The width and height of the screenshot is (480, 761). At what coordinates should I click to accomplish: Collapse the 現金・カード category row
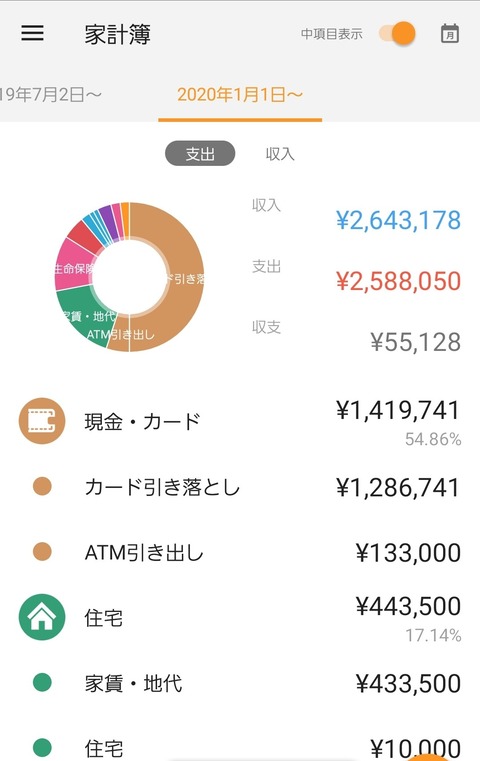(240, 421)
